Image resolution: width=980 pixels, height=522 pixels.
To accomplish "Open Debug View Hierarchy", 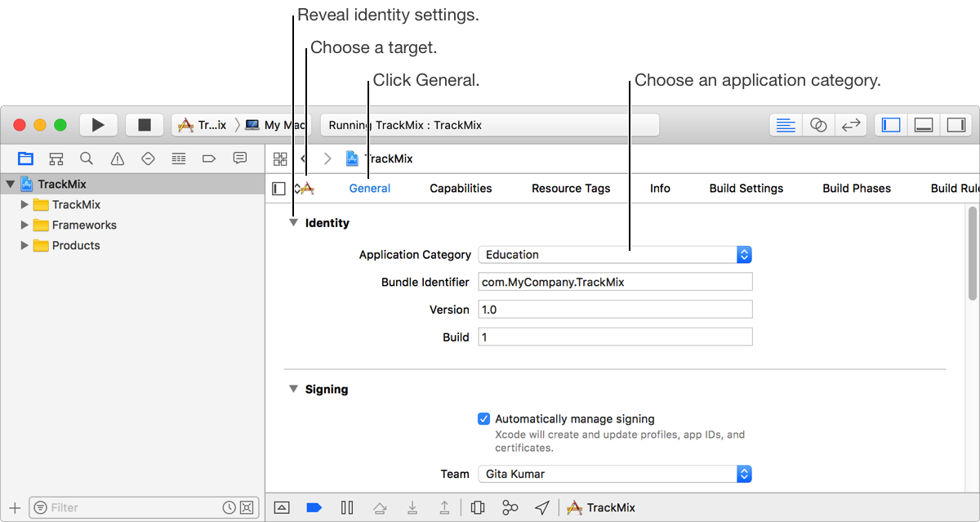I will click(x=478, y=508).
